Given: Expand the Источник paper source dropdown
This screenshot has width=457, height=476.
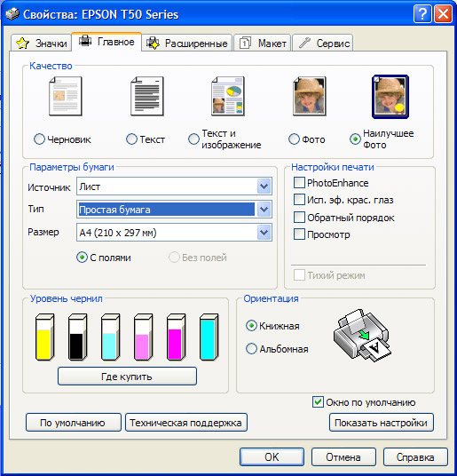Looking at the screenshot, I should (x=264, y=186).
